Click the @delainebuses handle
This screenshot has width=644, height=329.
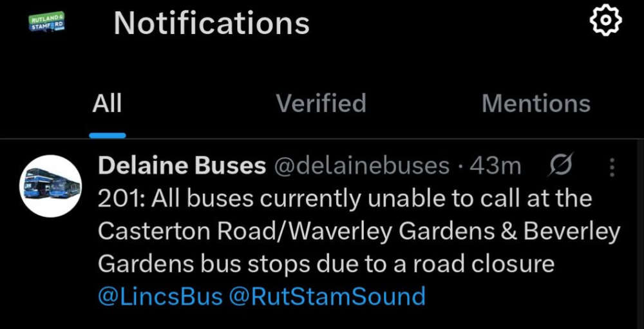[x=362, y=166]
